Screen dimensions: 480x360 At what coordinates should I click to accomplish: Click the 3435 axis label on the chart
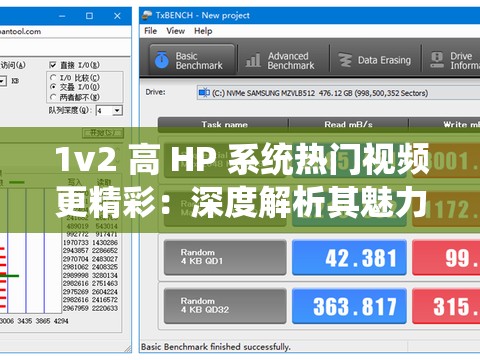[25, 321]
